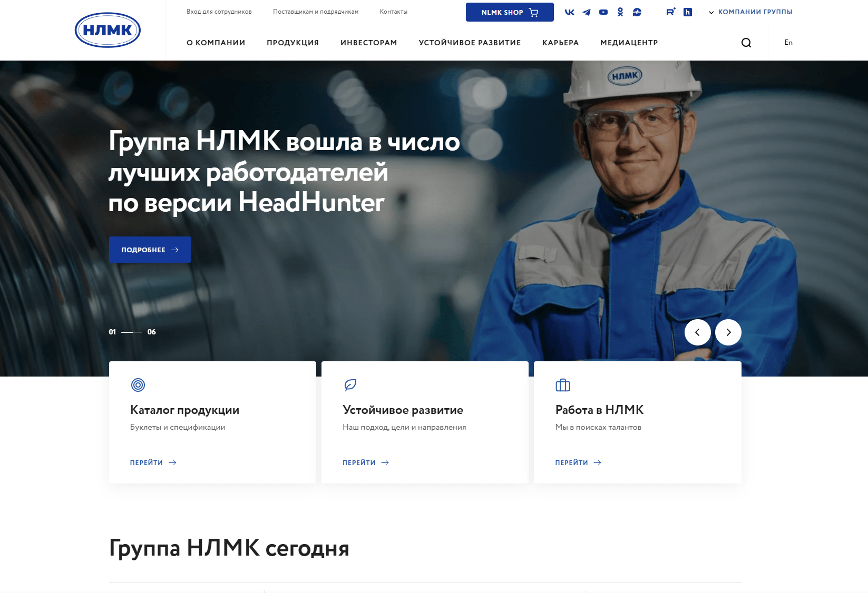Screen dimensions: 868x593
Task: Click the HeadHunter banner headline
Action: pyautogui.click(x=285, y=172)
